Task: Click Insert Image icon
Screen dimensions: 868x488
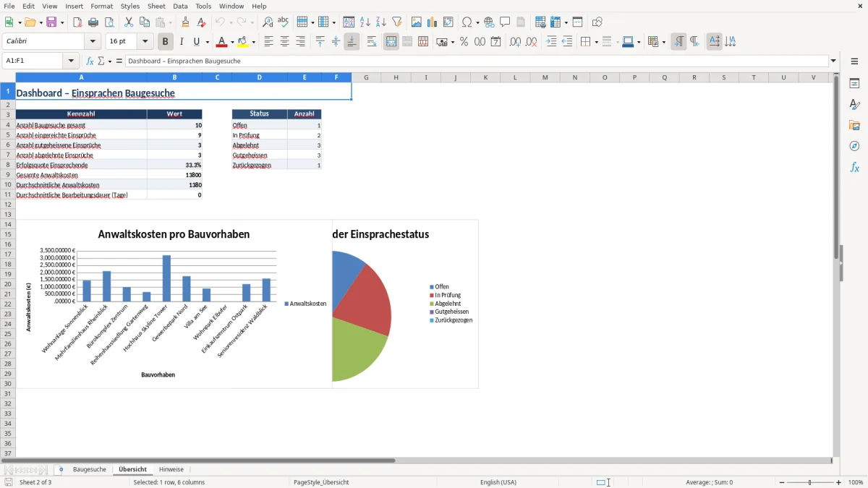Action: click(x=416, y=22)
